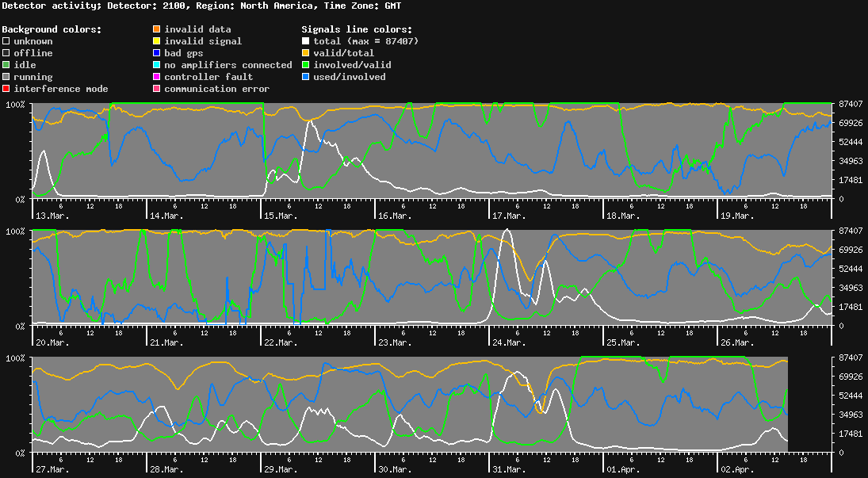This screenshot has width=868, height=478.
Task: Select the magenta controller fault swatch
Action: (x=157, y=77)
